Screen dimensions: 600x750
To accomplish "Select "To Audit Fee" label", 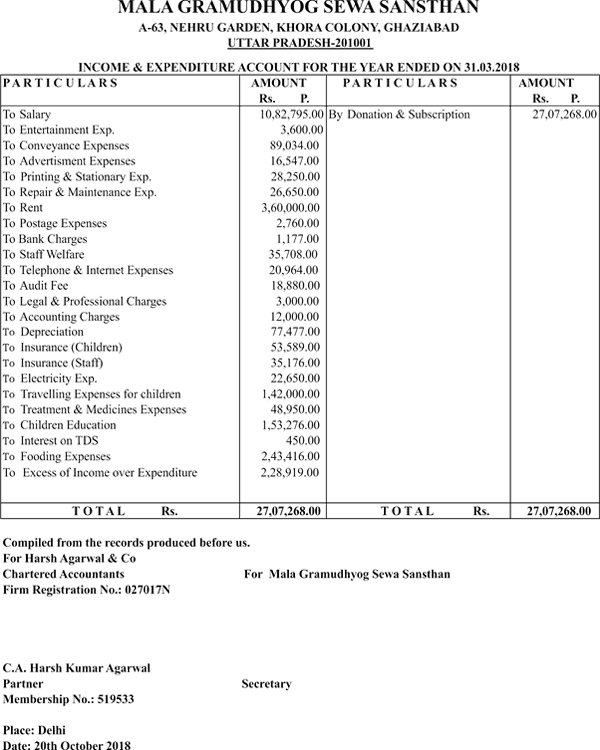I will point(36,286).
